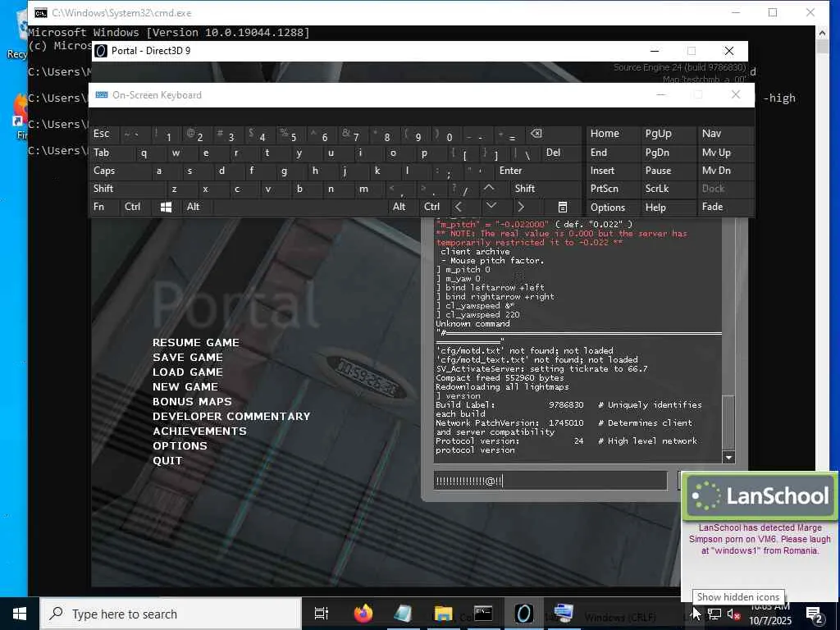This screenshot has width=840, height=630.
Task: Click the muted volume tray icon
Action: point(733,614)
